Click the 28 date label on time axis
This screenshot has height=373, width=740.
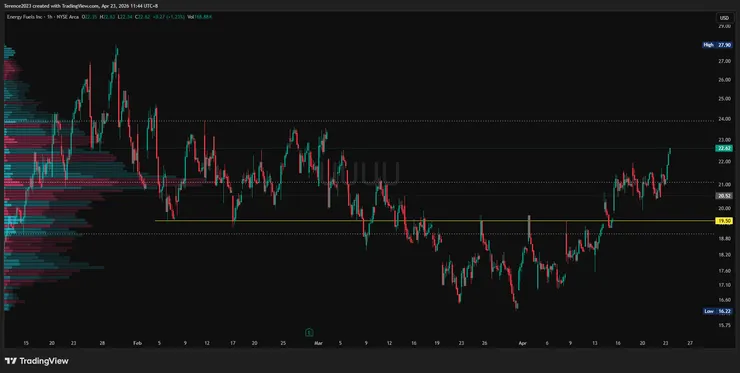tap(102, 343)
